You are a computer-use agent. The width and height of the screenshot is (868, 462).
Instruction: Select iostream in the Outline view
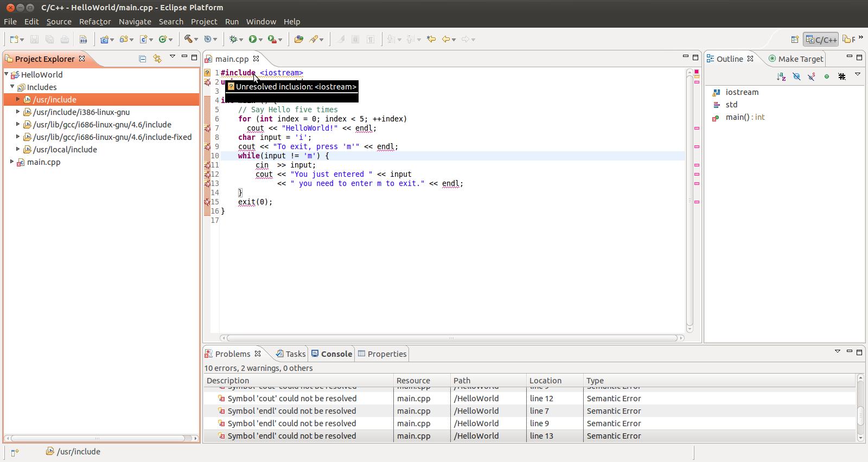(x=742, y=92)
